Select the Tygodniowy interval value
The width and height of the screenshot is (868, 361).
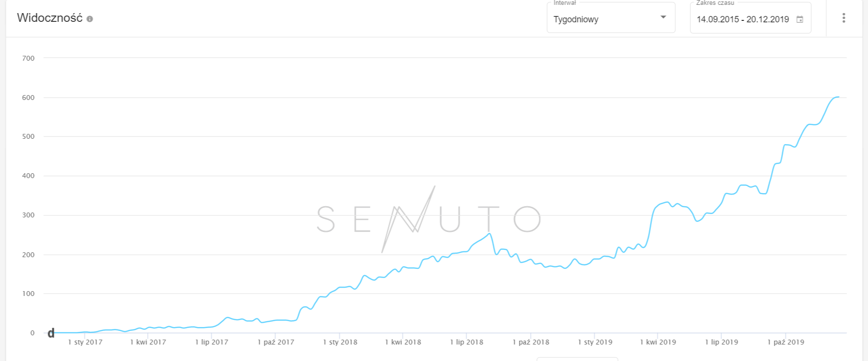tap(576, 19)
